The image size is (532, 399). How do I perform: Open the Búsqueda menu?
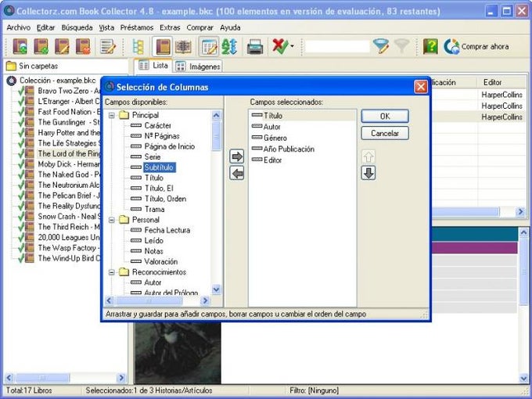pos(77,27)
